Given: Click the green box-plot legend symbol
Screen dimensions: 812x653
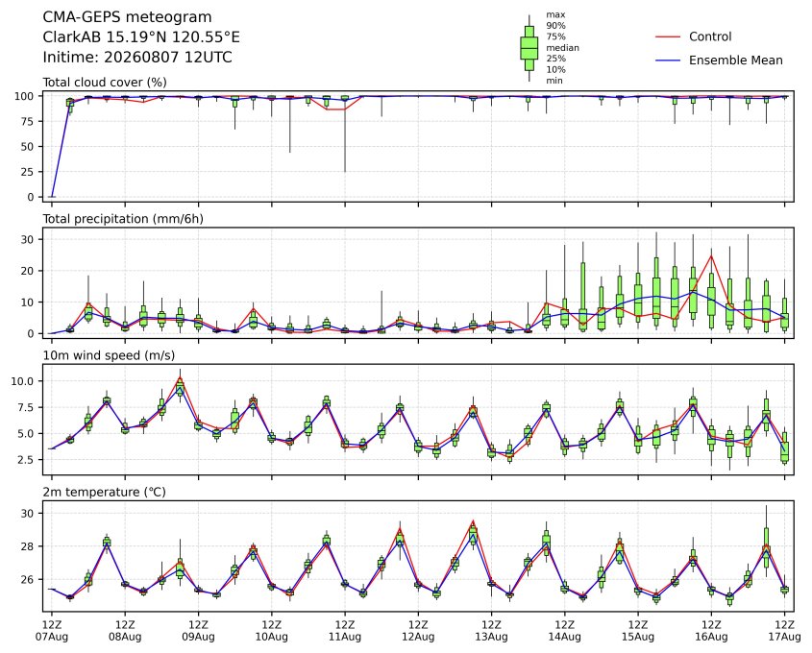Looking at the screenshot, I should [529, 48].
